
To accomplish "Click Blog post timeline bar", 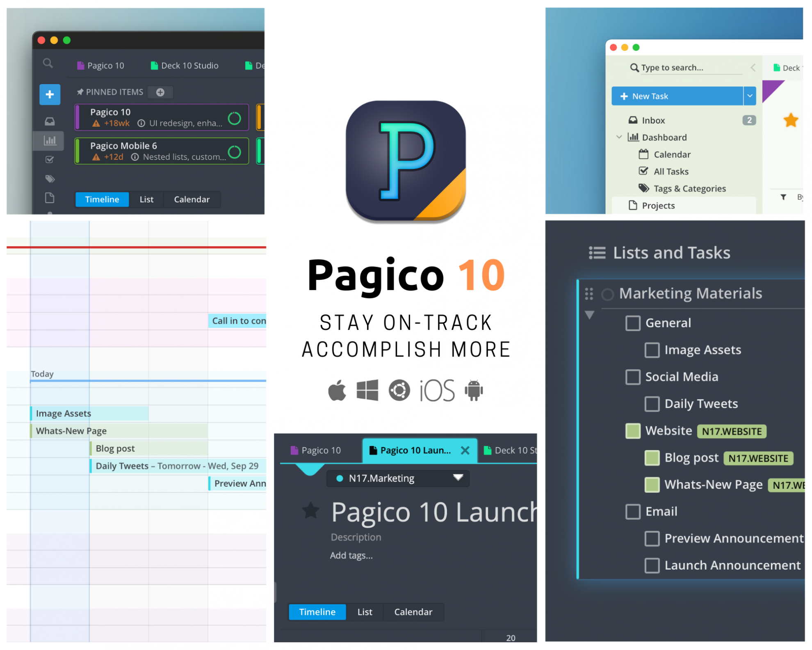I will pyautogui.click(x=149, y=449).
